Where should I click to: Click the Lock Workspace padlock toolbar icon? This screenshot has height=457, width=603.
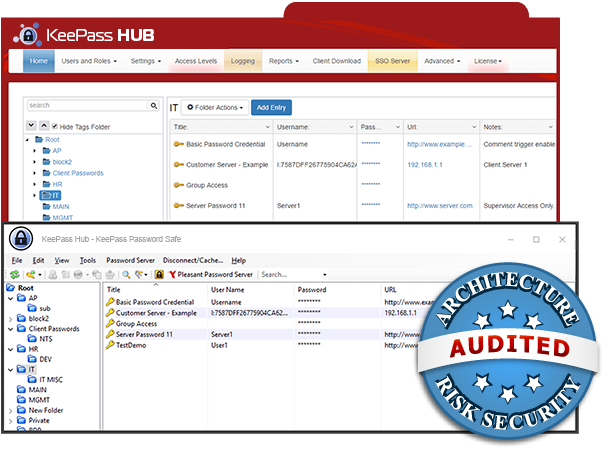tap(159, 274)
